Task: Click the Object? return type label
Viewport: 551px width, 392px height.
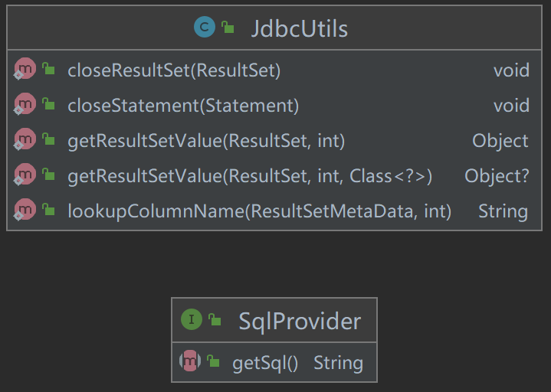Action: 497,176
